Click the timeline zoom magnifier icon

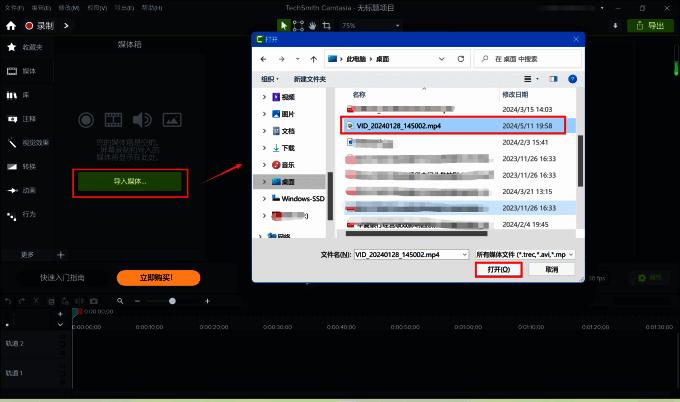tap(120, 301)
